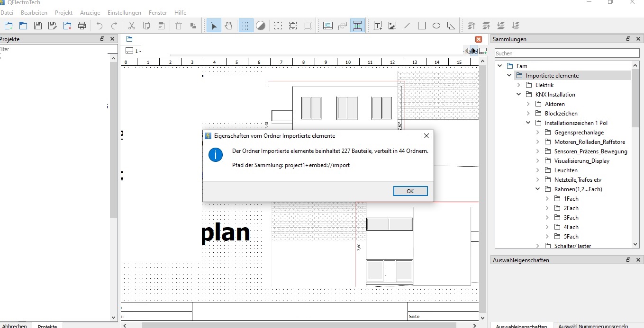Expand the Leuchten folder
This screenshot has height=328, width=644.
click(x=538, y=170)
